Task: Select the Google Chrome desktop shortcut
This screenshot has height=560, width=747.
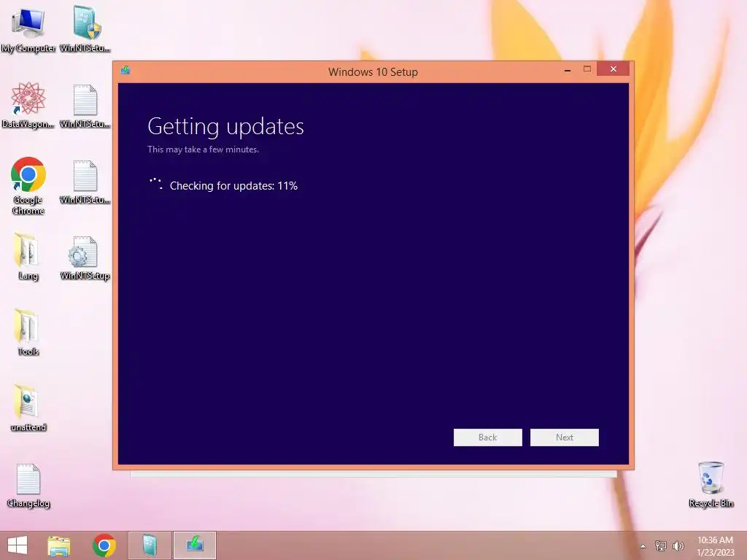Action: tap(28, 186)
